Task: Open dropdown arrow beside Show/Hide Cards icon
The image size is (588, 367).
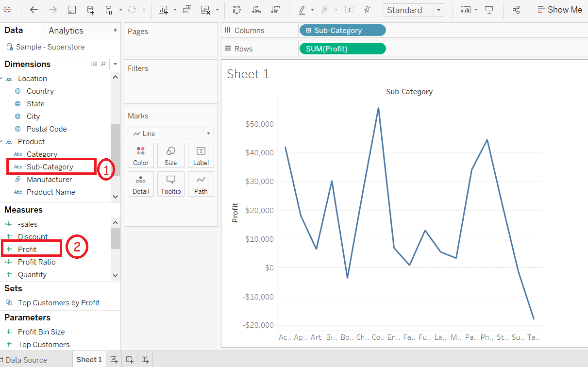Action: click(x=476, y=10)
